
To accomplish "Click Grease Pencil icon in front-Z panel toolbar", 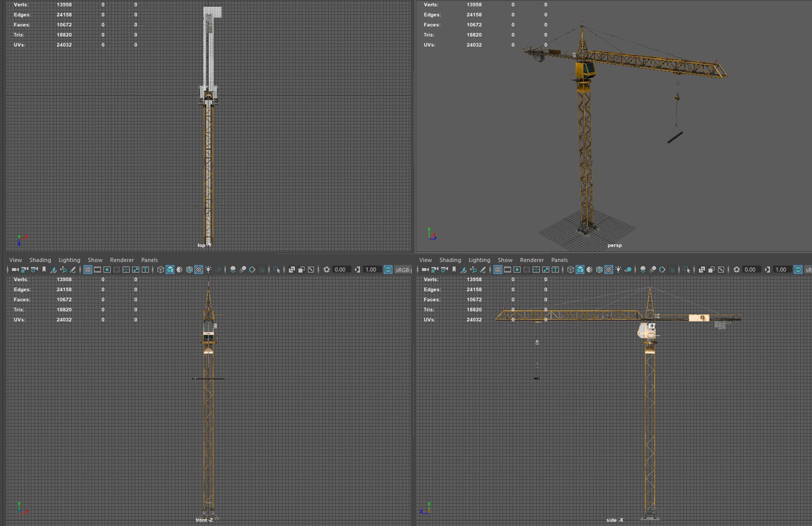I will click(73, 269).
